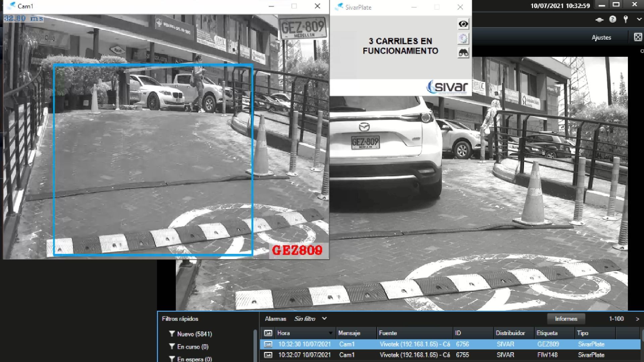Close the SivarPlate window
The height and width of the screenshot is (362, 644).
[x=460, y=7]
